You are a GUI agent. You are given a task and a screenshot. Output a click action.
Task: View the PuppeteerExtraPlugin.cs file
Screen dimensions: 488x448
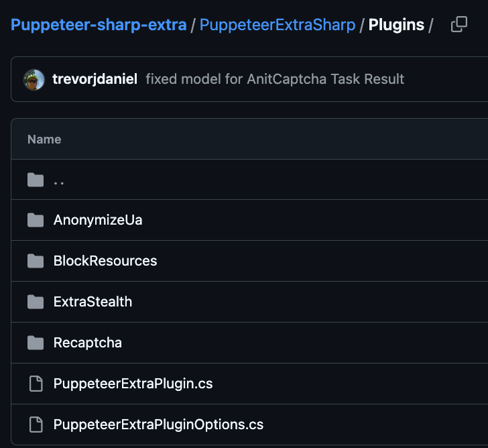[x=133, y=384]
